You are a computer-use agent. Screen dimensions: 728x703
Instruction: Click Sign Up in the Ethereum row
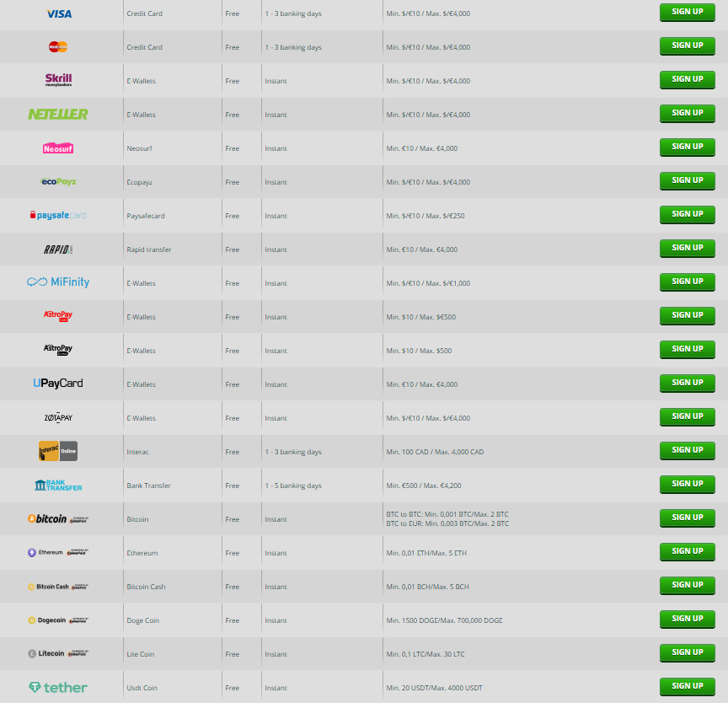(688, 551)
